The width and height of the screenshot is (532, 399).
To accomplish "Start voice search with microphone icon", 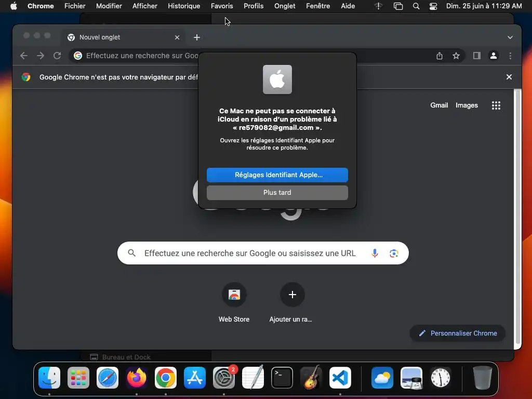I will (x=375, y=253).
